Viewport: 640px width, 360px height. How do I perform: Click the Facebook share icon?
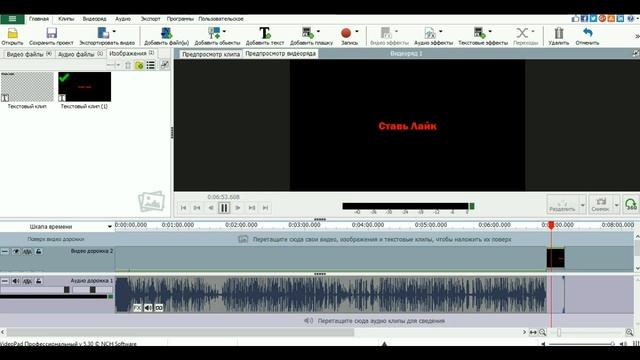(x=584, y=18)
